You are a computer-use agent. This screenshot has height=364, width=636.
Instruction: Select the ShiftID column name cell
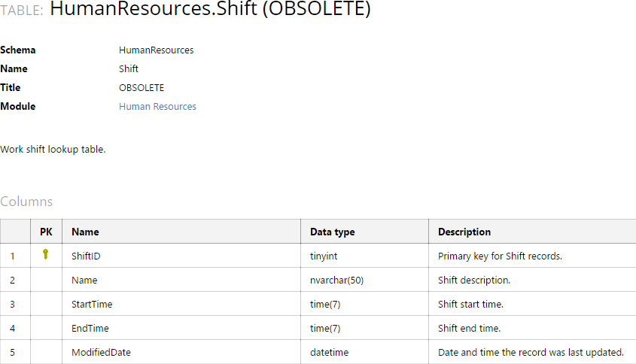[86, 256]
